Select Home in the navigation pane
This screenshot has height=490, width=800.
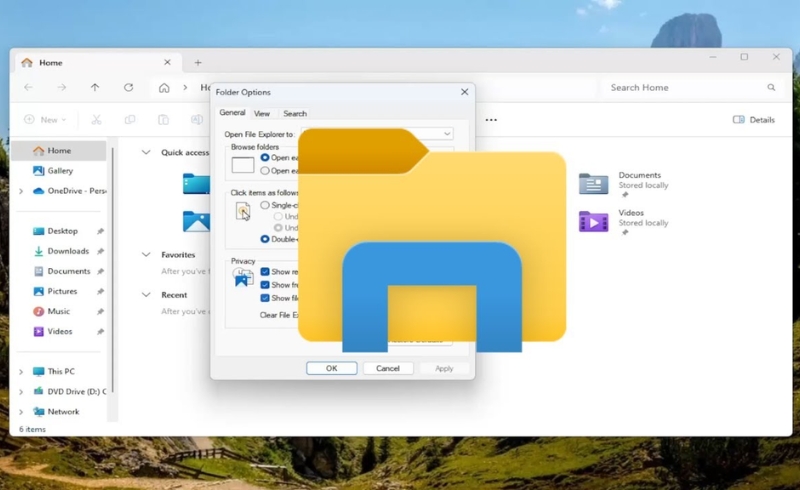[x=59, y=151]
